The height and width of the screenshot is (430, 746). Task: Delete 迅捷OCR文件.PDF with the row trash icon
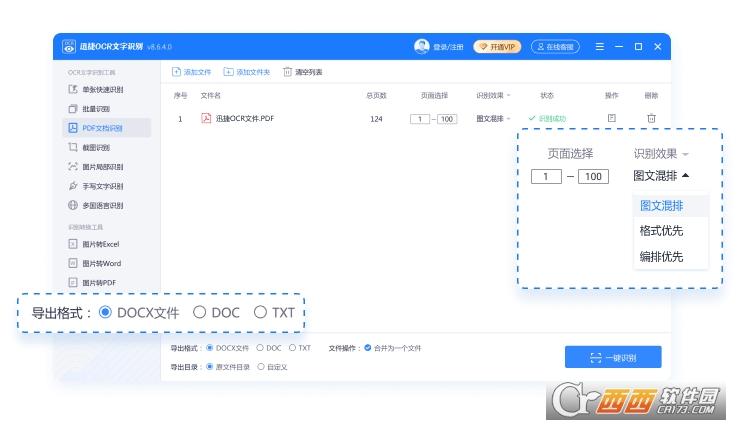coord(651,118)
